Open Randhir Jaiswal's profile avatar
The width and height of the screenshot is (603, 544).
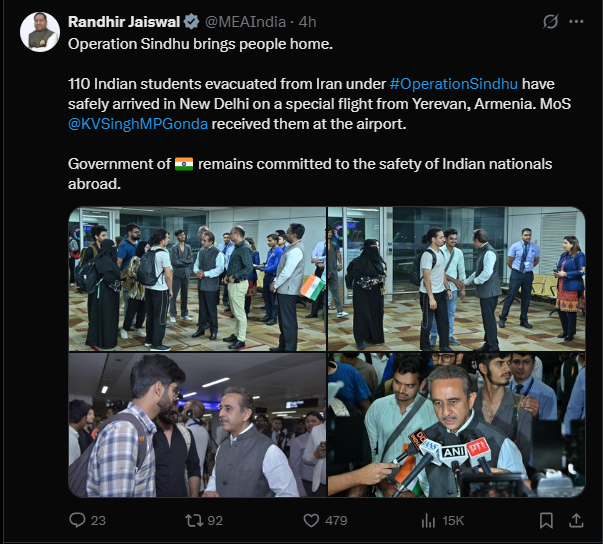(38, 32)
